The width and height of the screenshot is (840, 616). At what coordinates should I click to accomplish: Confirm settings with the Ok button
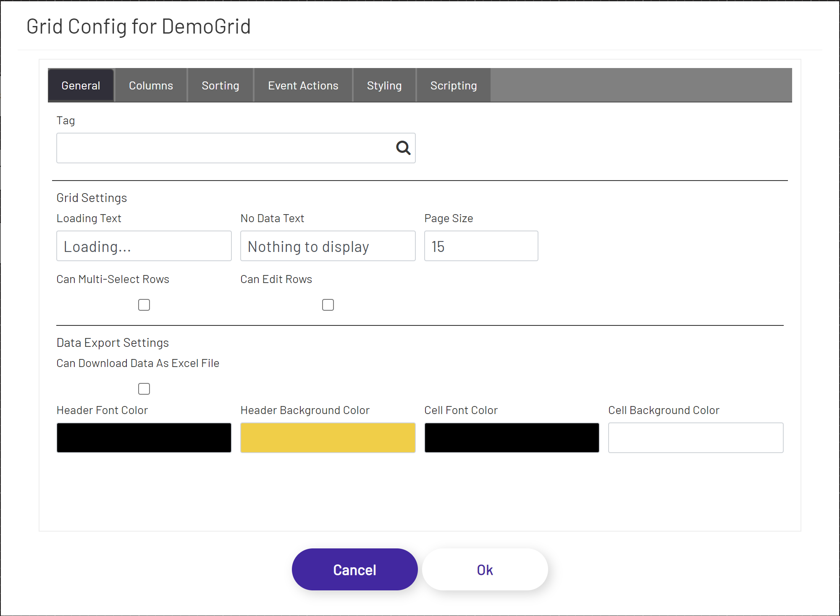point(485,569)
